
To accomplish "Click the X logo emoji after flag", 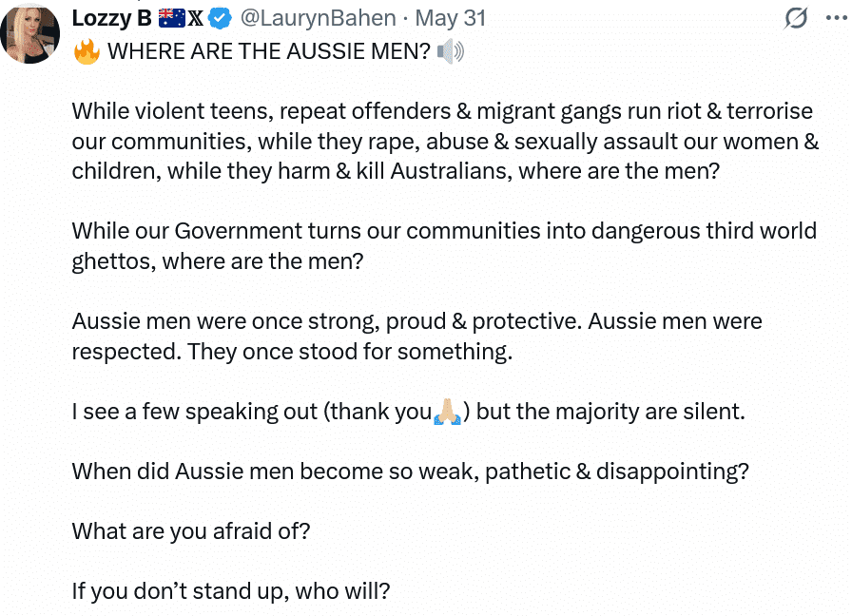I will click(x=196, y=18).
